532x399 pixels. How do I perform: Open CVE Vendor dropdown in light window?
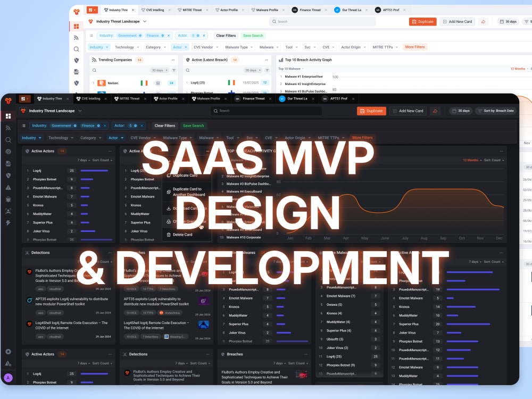point(206,47)
